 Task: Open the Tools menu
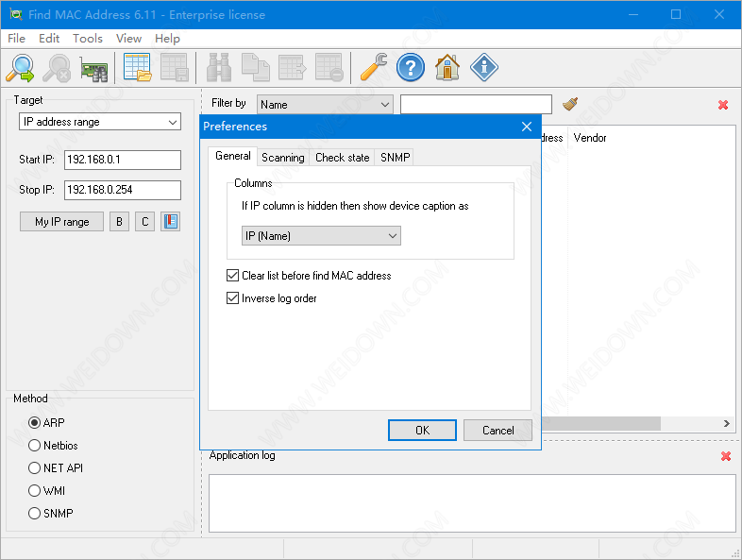tap(88, 39)
